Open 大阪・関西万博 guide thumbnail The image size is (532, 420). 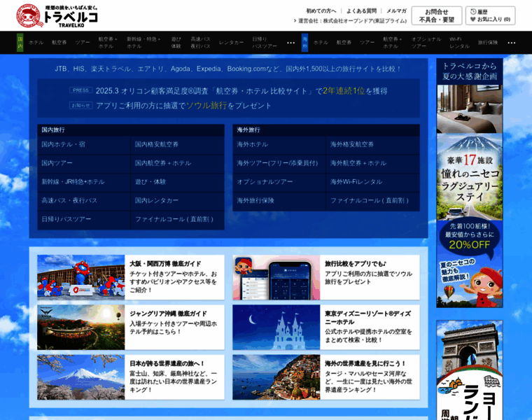tap(81, 277)
